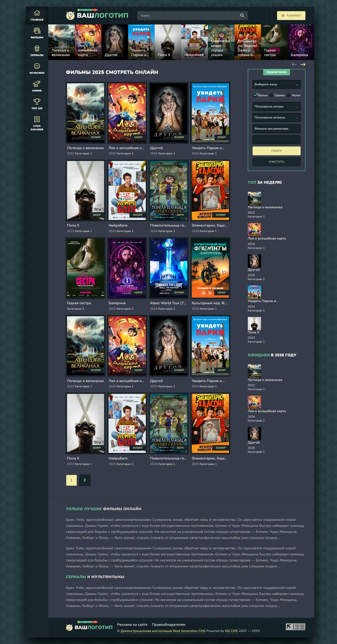Focus the director name input field
Viewport: 337px width, 644px height.
coord(277,129)
